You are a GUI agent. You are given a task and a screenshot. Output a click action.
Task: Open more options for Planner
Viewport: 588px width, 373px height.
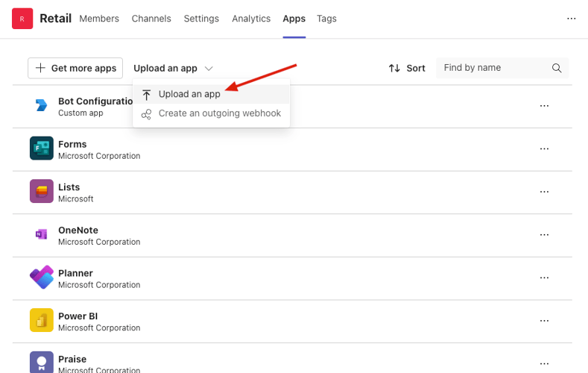pyautogui.click(x=544, y=278)
